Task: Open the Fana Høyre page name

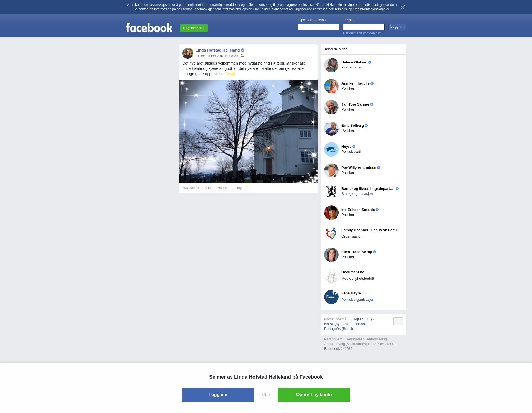Action: [351, 293]
